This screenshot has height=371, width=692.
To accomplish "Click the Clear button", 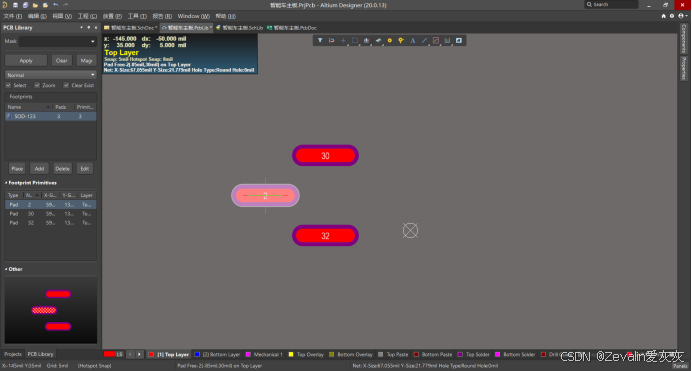I will pos(61,60).
